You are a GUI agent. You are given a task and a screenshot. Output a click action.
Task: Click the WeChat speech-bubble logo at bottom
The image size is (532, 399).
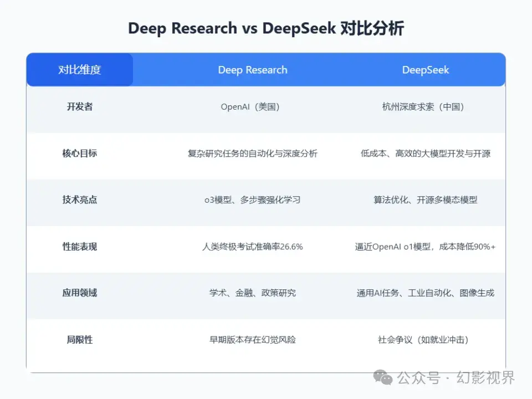[x=382, y=380]
